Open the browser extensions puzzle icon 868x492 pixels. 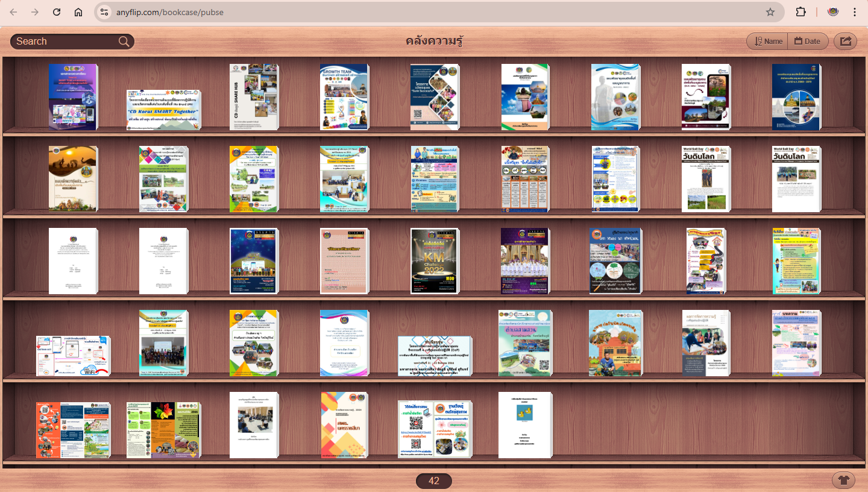(800, 12)
